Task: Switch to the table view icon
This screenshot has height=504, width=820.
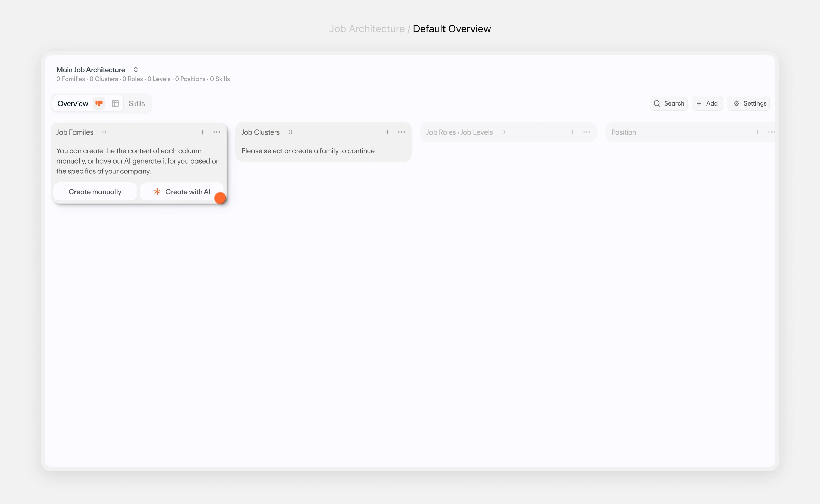Action: pyautogui.click(x=115, y=103)
